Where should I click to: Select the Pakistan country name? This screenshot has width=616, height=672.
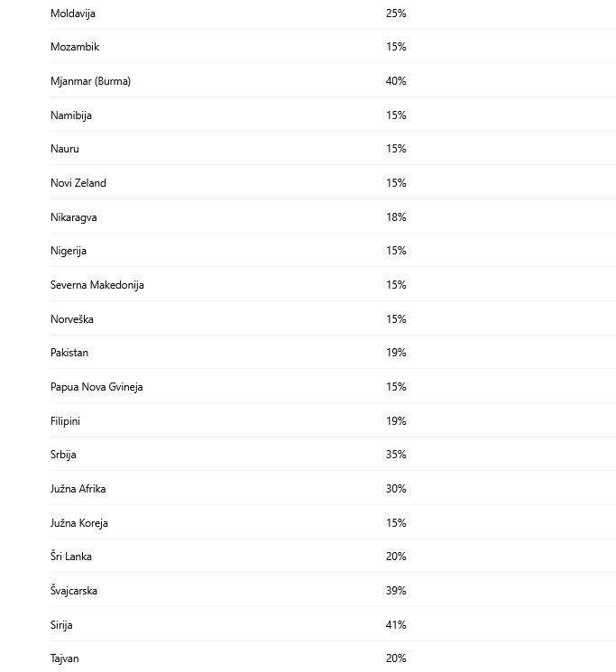tap(69, 353)
